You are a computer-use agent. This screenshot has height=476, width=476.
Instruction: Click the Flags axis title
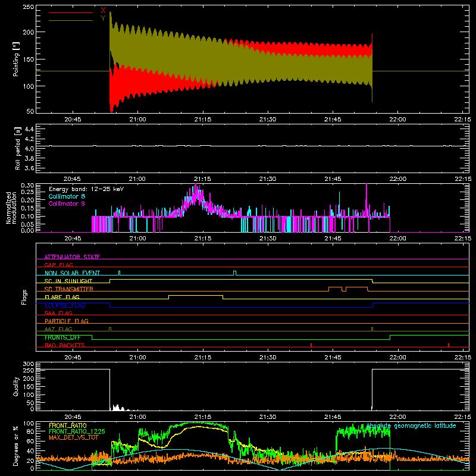click(x=24, y=297)
